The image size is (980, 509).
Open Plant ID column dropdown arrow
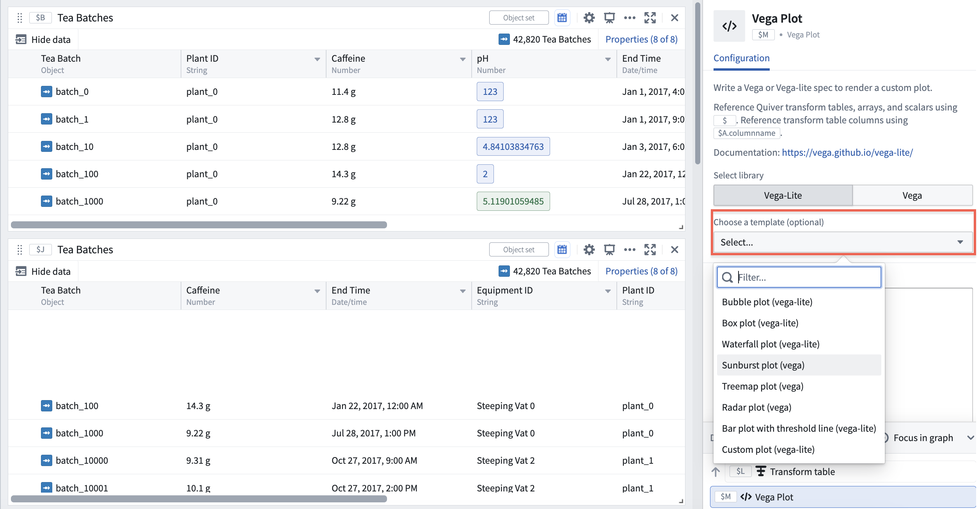coord(317,59)
